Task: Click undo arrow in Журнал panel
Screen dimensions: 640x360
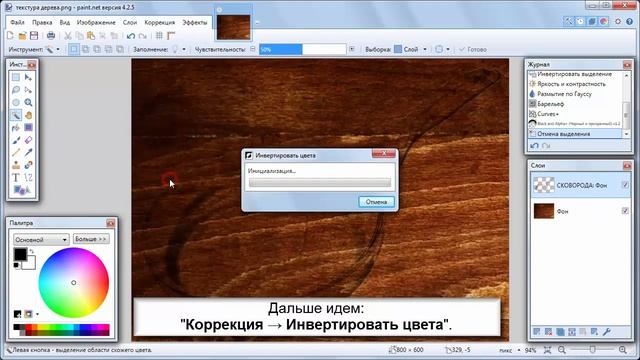Action: [534, 146]
